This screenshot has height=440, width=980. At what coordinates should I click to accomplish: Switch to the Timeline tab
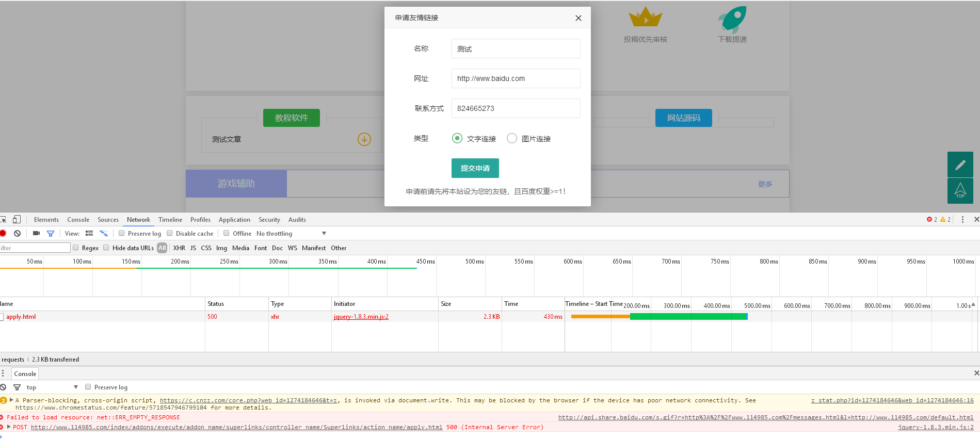[x=170, y=220]
